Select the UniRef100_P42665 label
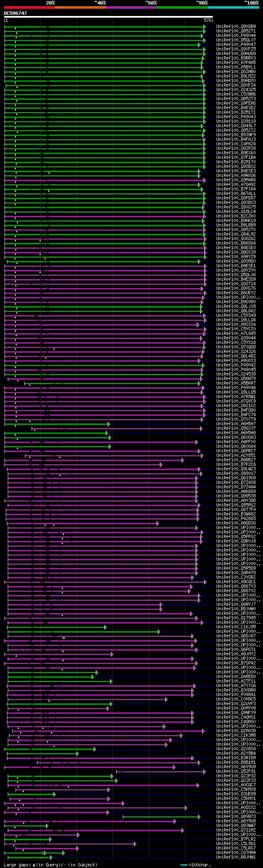263x868 pixels. coord(236,519)
